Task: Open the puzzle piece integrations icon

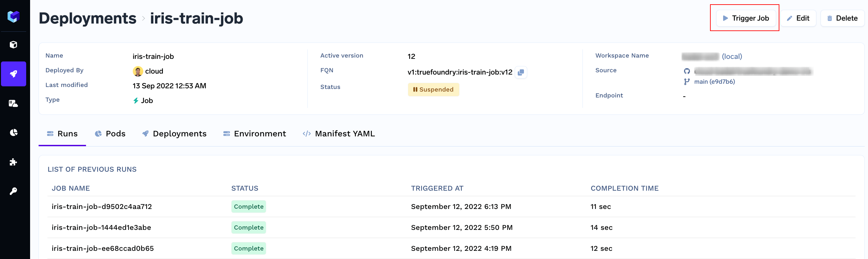Action: coord(13,162)
